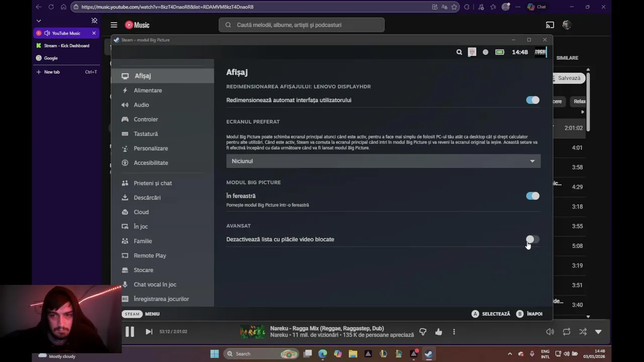Screen dimensions: 644x362
Task: Open Stocare settings
Action: point(163,270)
